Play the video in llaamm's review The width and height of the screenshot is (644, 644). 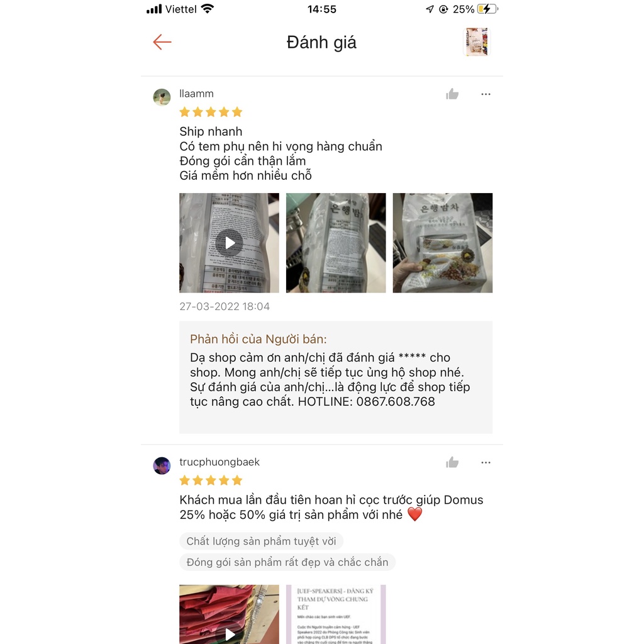229,243
